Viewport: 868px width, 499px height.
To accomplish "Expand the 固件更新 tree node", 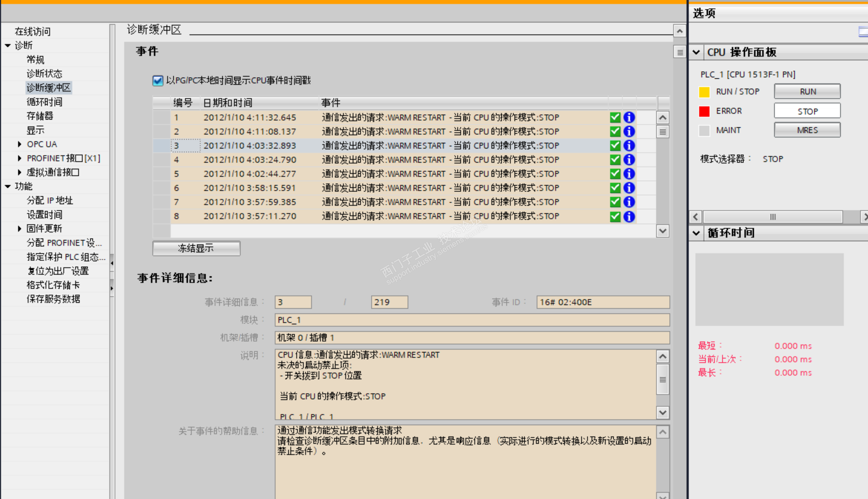I will tap(20, 229).
